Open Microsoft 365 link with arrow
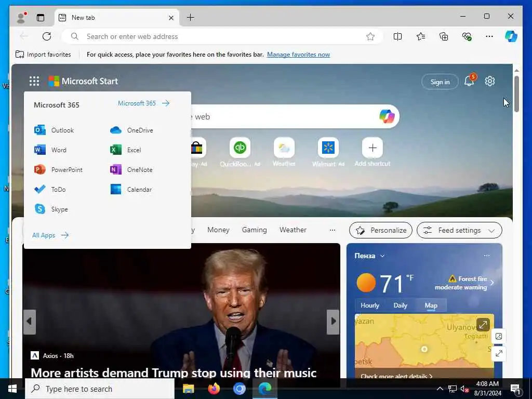 (143, 103)
